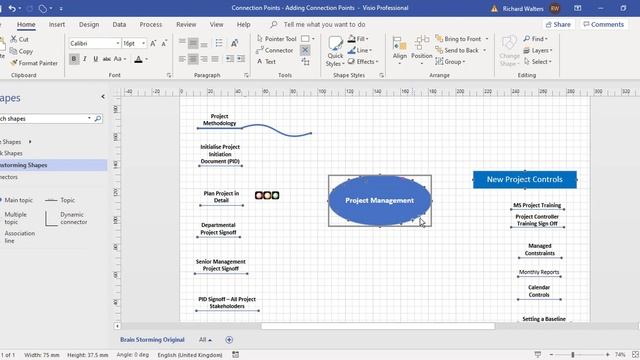The image size is (640, 360).
Task: Select the Pointer Tool
Action: pos(277,39)
